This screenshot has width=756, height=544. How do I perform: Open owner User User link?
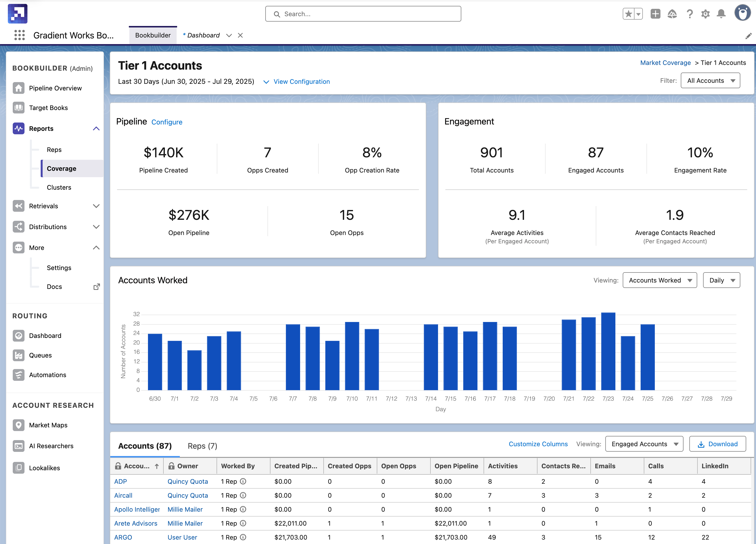click(182, 537)
